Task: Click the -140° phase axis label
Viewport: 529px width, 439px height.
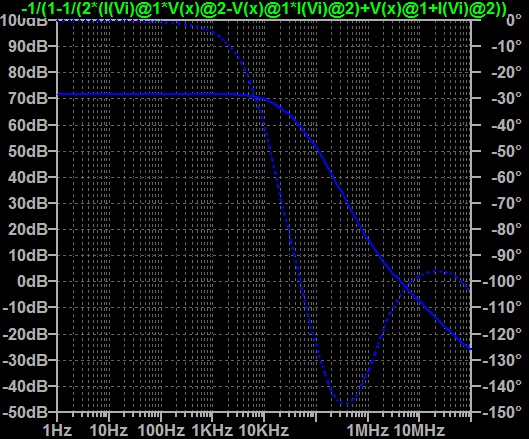Action: click(x=503, y=386)
